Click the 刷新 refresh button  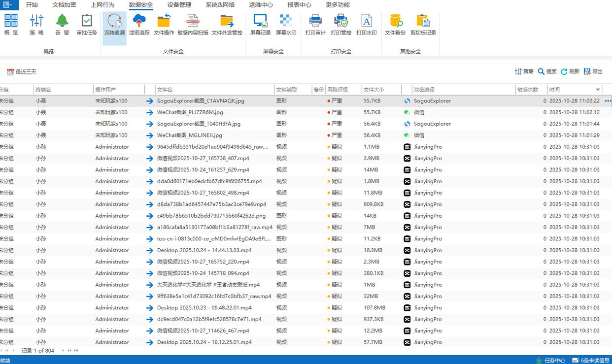pos(570,71)
